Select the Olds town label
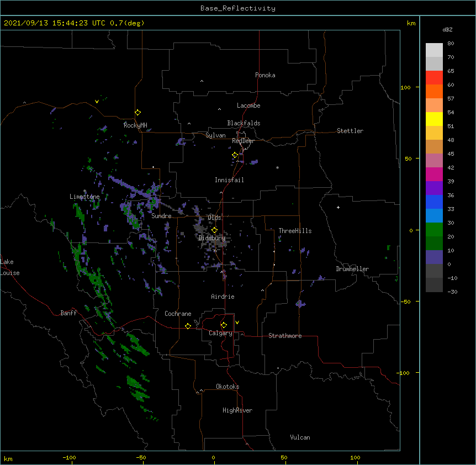476x465 pixels. coord(214,218)
